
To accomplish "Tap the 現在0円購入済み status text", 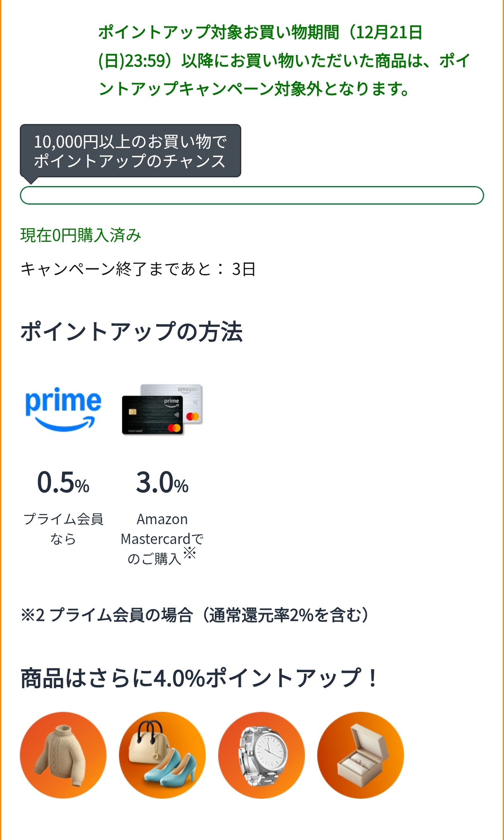I will tap(81, 235).
